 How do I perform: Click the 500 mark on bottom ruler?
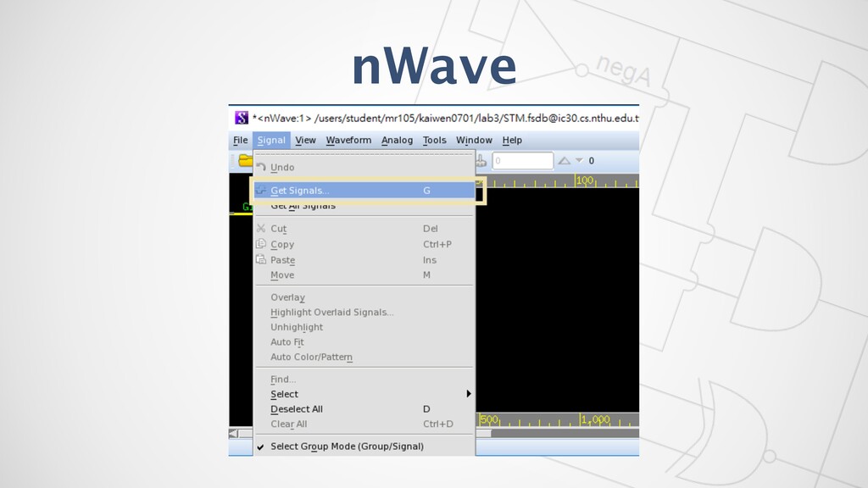point(489,419)
